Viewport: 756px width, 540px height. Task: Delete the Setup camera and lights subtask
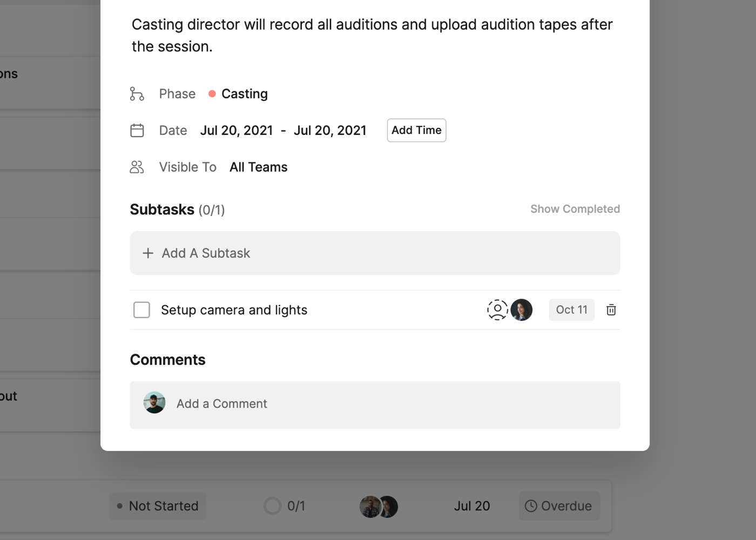pos(611,310)
